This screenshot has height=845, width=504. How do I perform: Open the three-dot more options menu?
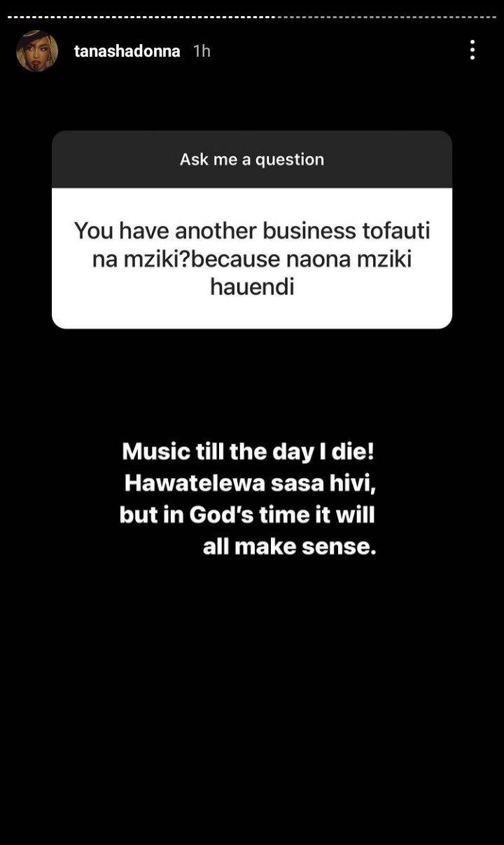[x=472, y=50]
